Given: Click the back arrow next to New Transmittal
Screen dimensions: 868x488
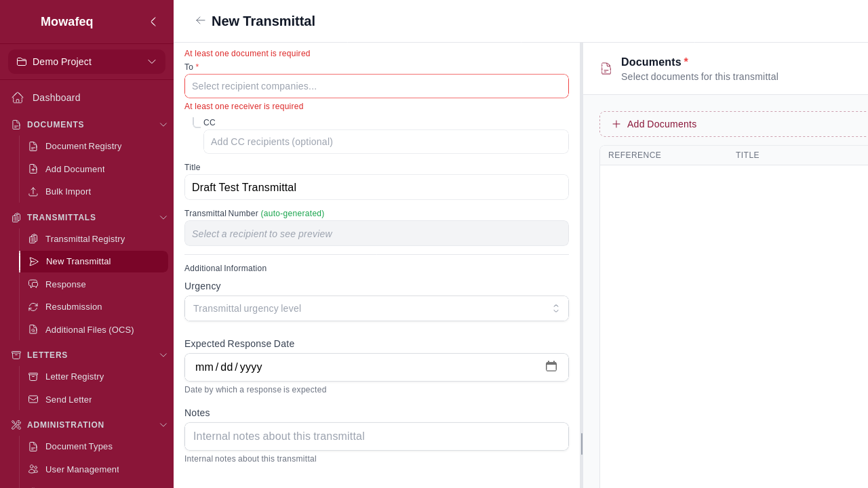Looking at the screenshot, I should [201, 21].
